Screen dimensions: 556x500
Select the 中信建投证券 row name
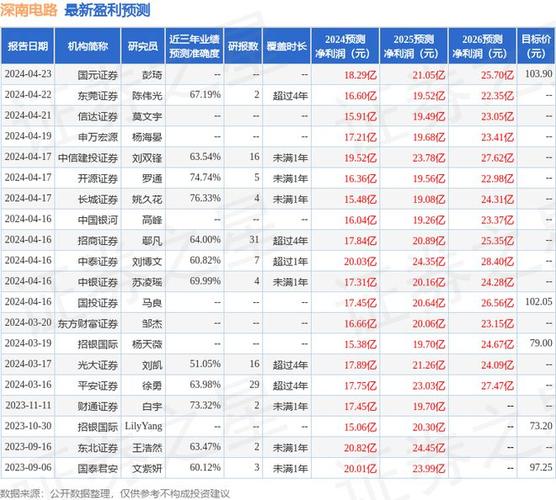88,158
